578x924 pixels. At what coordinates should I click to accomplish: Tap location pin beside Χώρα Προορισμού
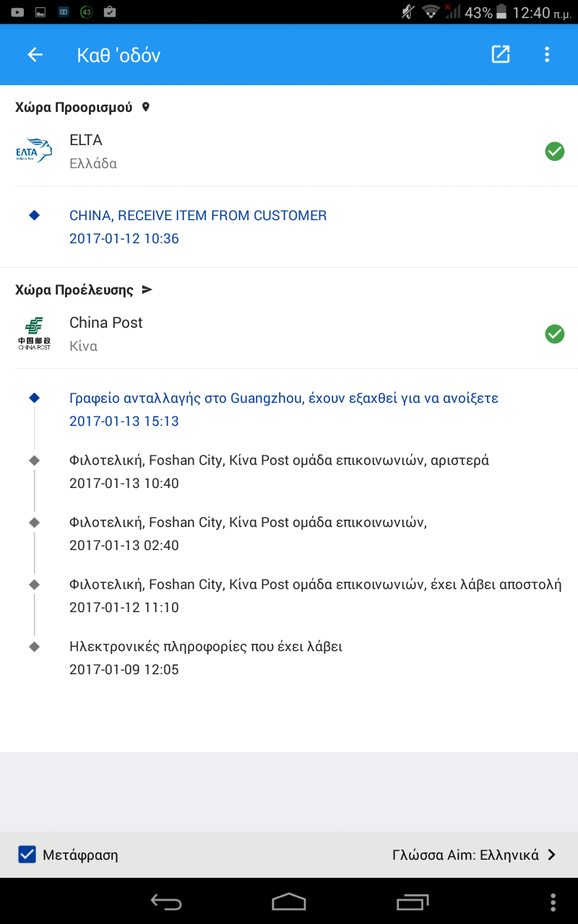point(145,107)
